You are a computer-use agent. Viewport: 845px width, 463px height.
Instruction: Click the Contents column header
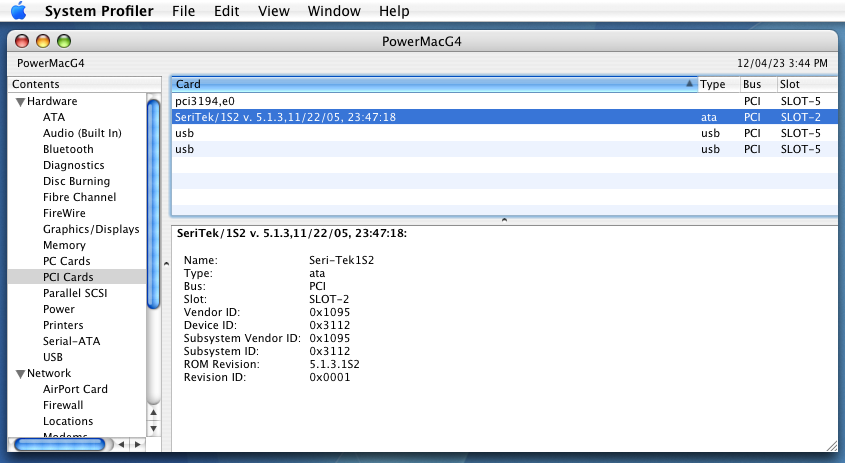[x=84, y=84]
